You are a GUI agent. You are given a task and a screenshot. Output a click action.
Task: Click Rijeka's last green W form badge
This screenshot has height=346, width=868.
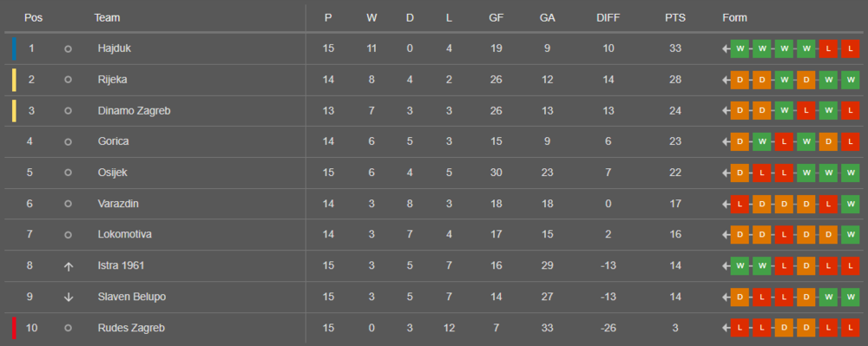pos(851,80)
